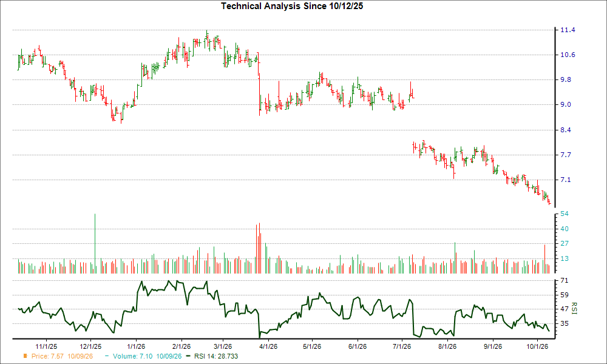Click the 59 RSI axis label

click(x=565, y=295)
